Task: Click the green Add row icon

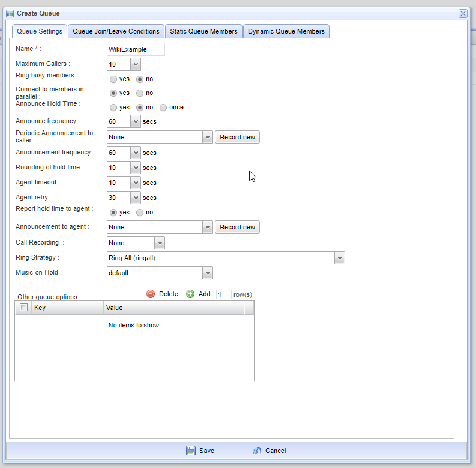Action: [x=190, y=294]
